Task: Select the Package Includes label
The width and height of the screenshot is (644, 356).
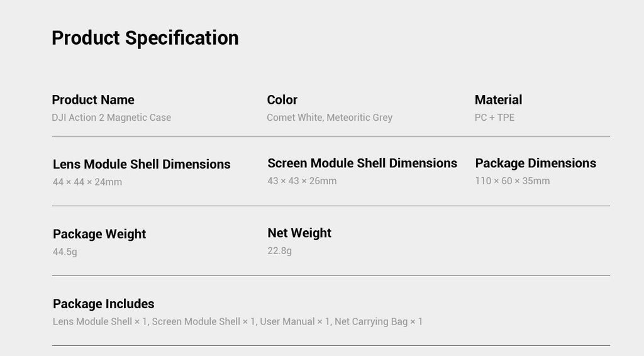Action: click(104, 304)
